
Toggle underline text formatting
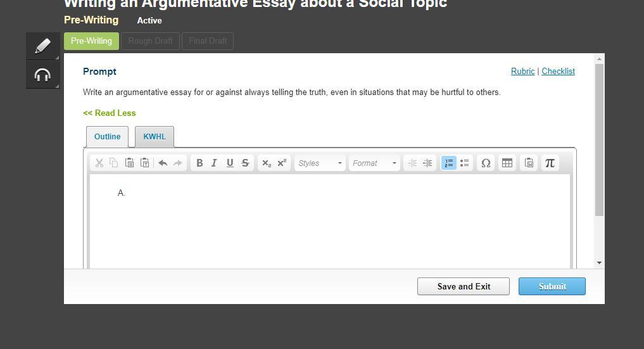[230, 163]
